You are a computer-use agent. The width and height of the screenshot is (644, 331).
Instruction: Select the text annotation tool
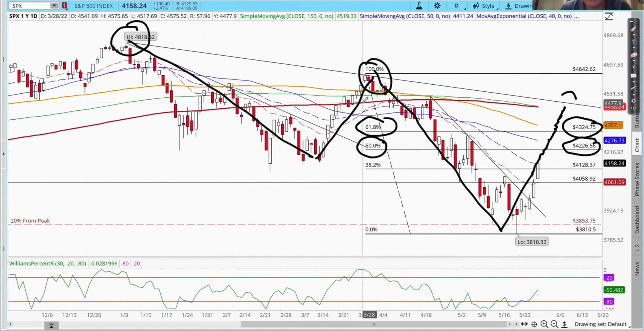[634, 42]
